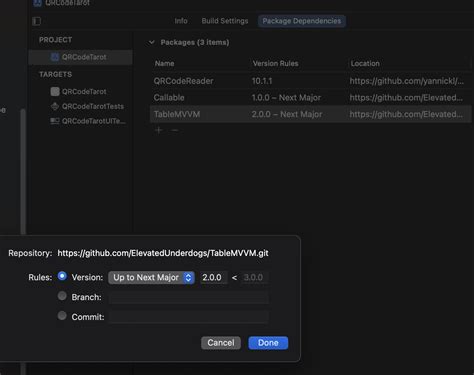Click the minimum version 2.0.0 field
This screenshot has height=375, width=474.
[x=214, y=277]
